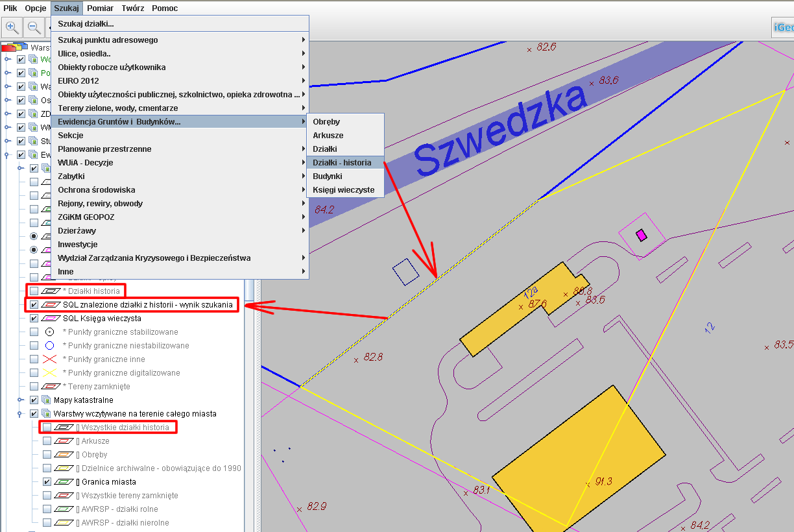Click the red X Punkty graniczne inne symbol

[49, 359]
